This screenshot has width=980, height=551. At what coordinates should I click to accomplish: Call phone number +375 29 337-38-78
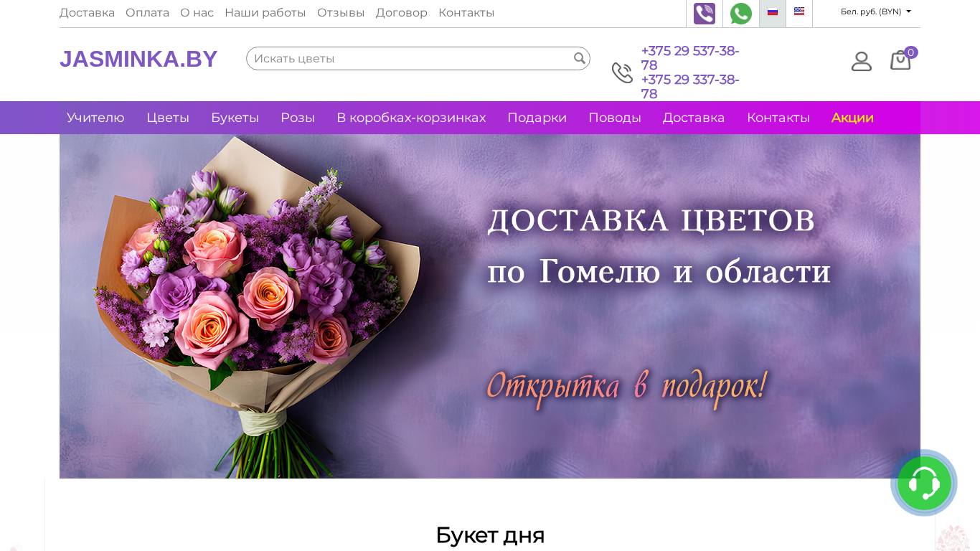[x=690, y=87]
